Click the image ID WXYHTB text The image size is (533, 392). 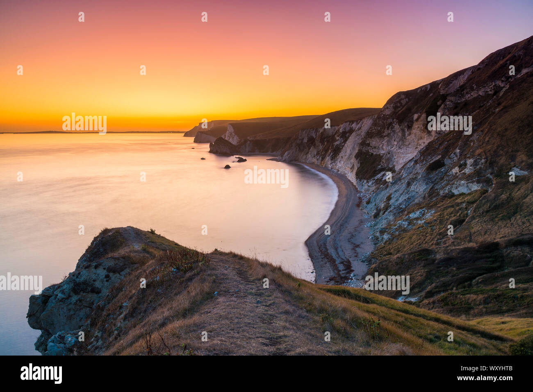click(x=486, y=368)
